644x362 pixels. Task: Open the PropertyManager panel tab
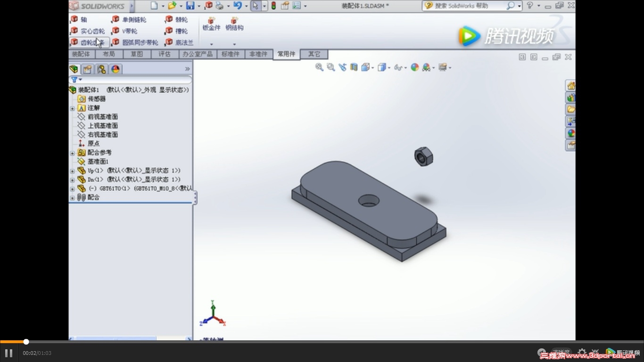point(88,69)
